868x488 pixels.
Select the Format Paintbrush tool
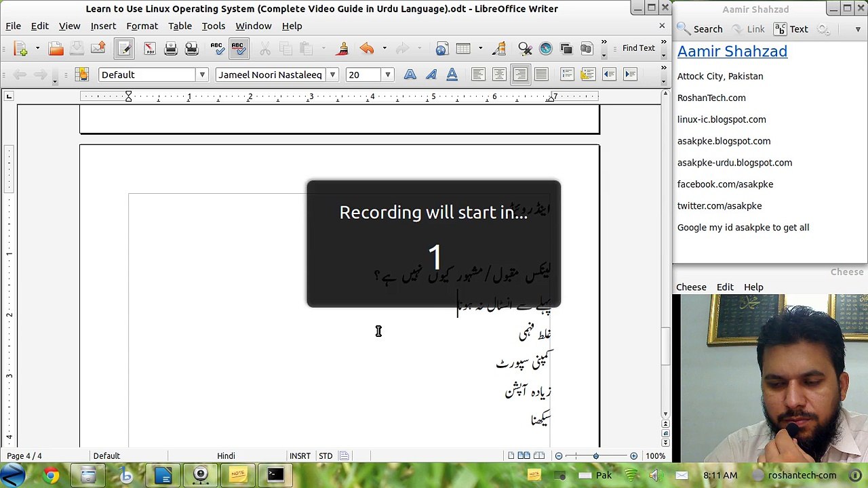342,49
